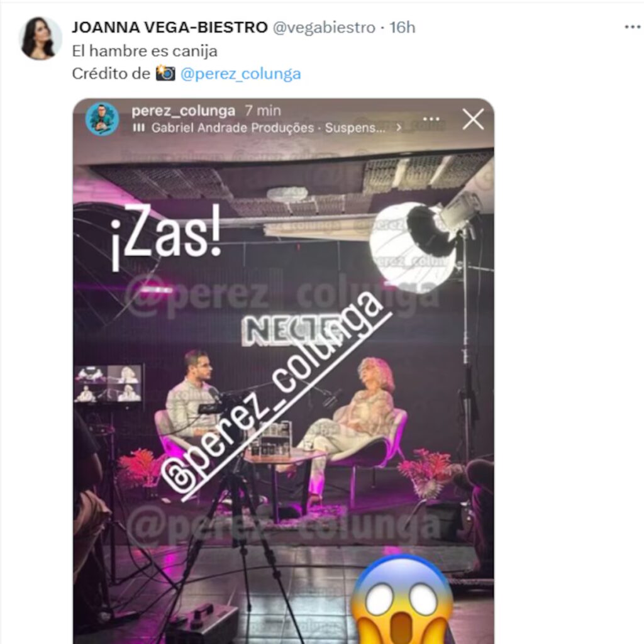644x644 pixels.
Task: Open the story's three-dot options
Action: 431,119
